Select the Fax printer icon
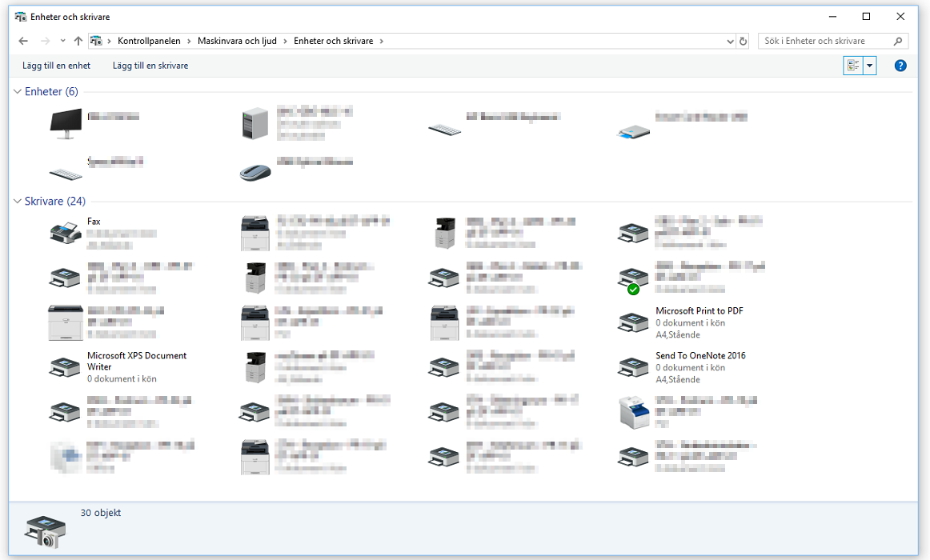The image size is (930, 560). click(64, 232)
